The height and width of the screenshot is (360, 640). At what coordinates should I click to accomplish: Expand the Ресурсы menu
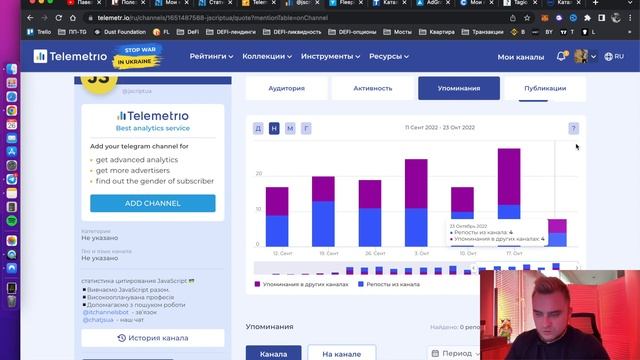pos(389,56)
